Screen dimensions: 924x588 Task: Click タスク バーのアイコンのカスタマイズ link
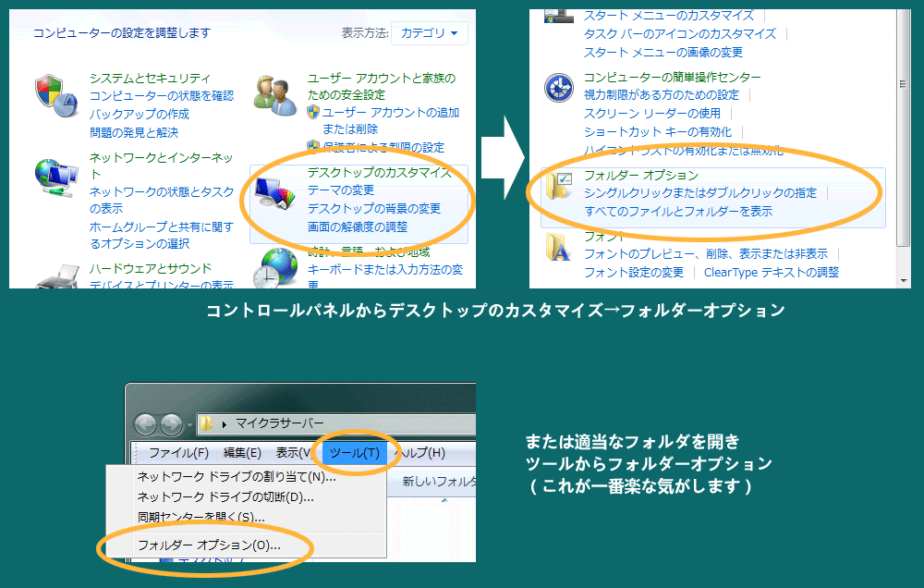point(680,33)
